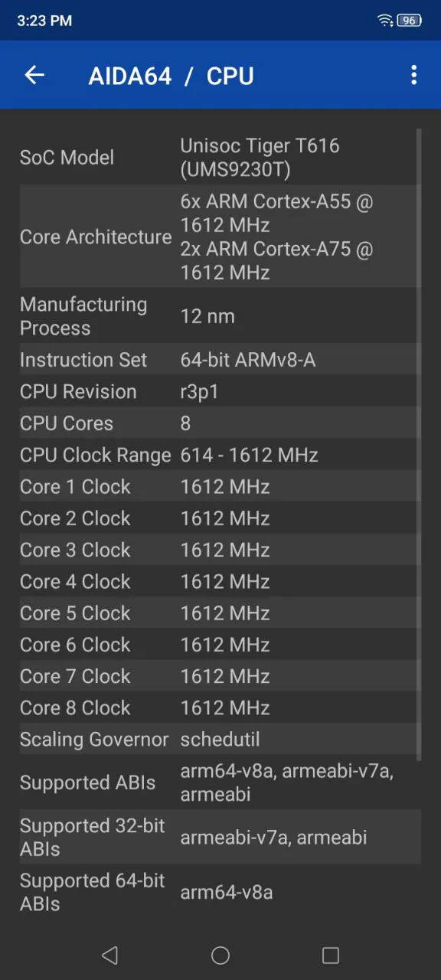Tap the CPU Revision r3p1 row
The height and width of the screenshot is (980, 441).
[220, 391]
